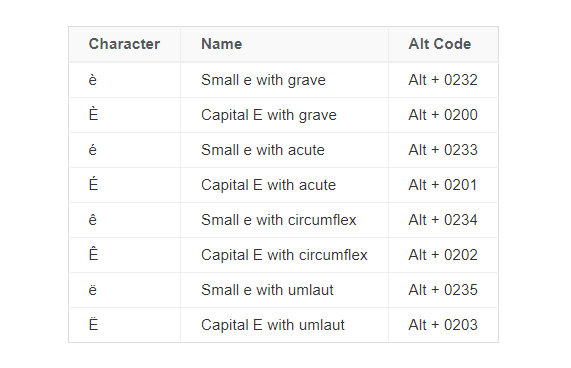Select the small é acute character
Viewport: 571px width, 368px height.
coord(93,149)
